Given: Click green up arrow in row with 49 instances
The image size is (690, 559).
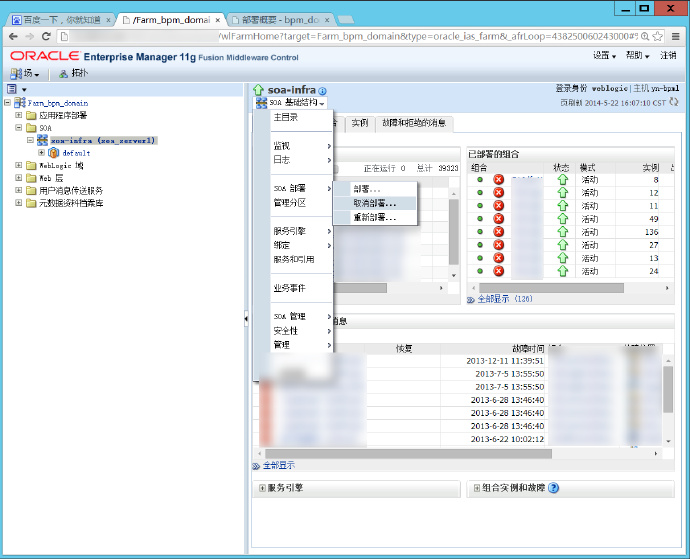Looking at the screenshot, I should pyautogui.click(x=563, y=219).
